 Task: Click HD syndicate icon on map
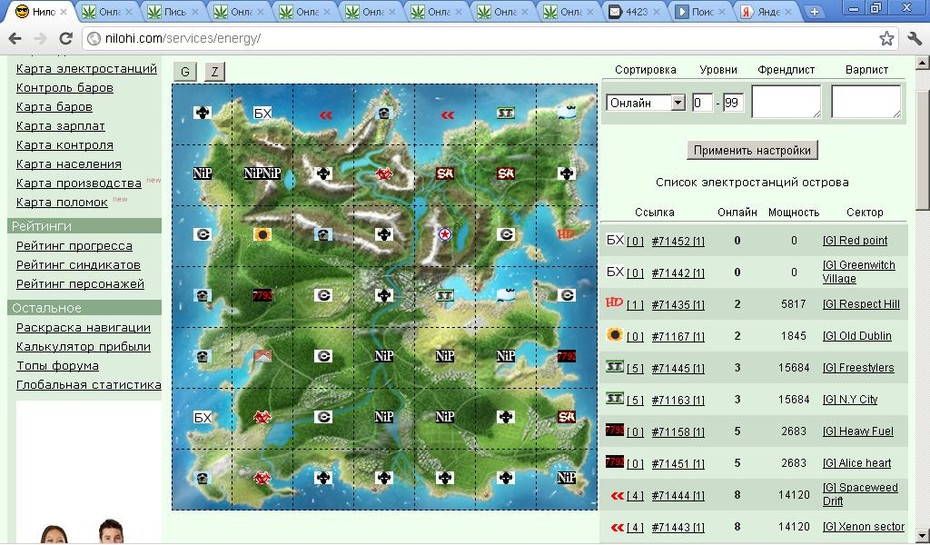click(566, 234)
